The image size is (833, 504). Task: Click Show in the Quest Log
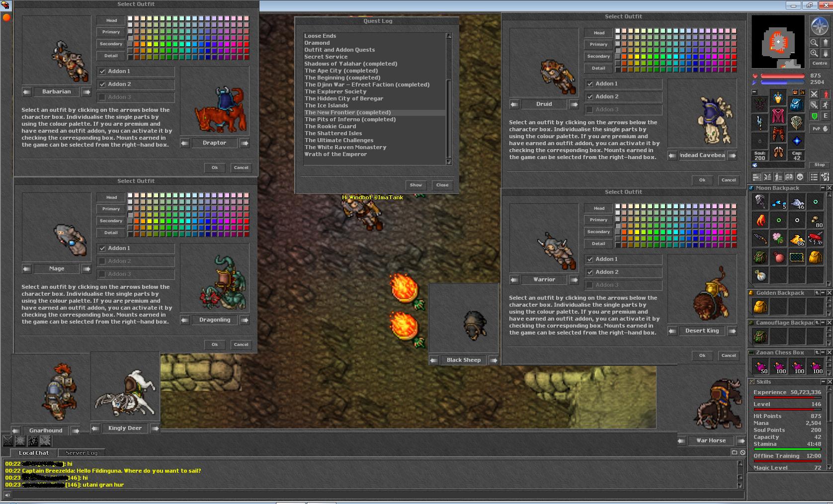click(416, 185)
